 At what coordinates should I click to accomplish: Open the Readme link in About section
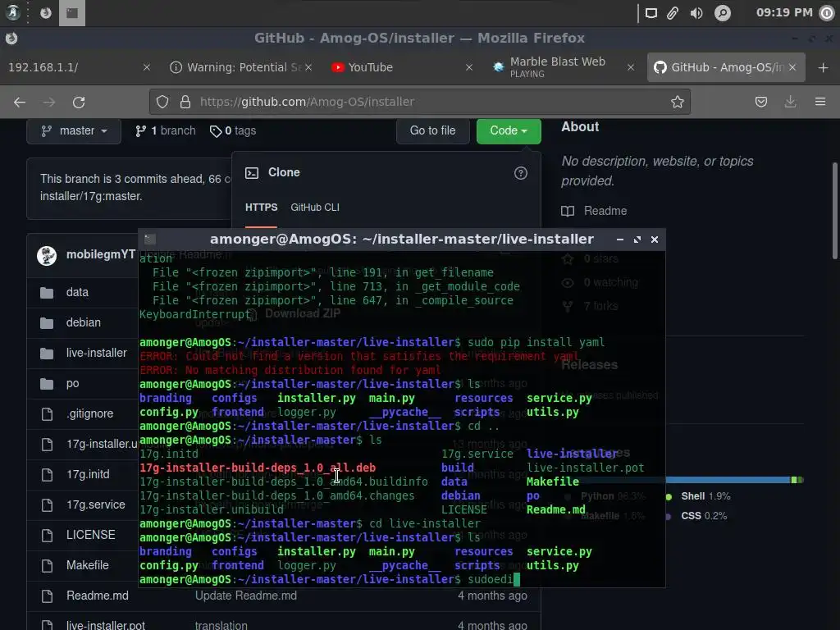tap(594, 211)
